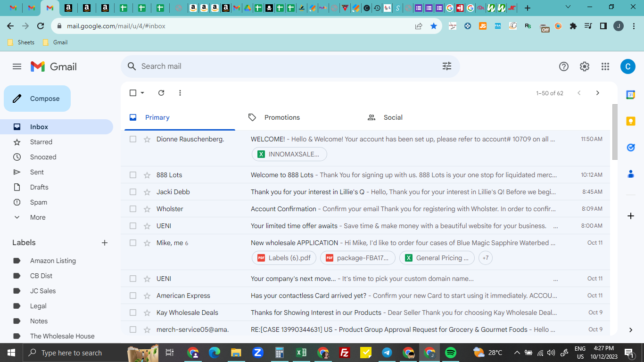Open search options filter icon
The image size is (644, 362).
point(447,66)
